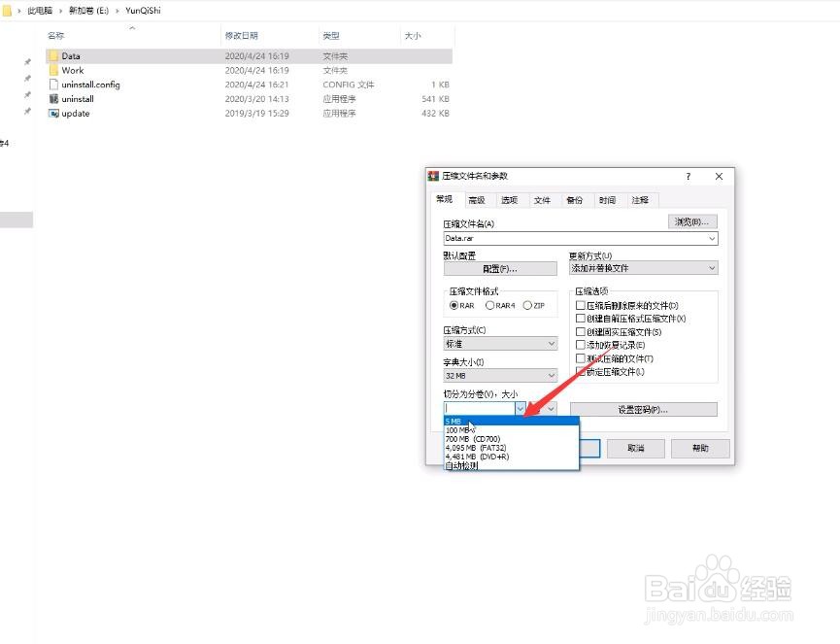Enable 创建固实压缩文件 checkbox

pyautogui.click(x=580, y=331)
